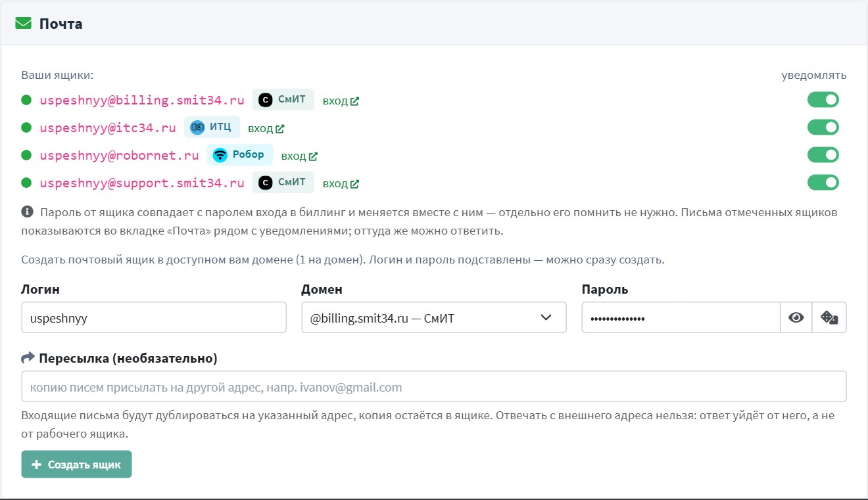Click the СмИТ badge next to support.smit34.ru
The width and height of the screenshot is (868, 500).
[283, 183]
